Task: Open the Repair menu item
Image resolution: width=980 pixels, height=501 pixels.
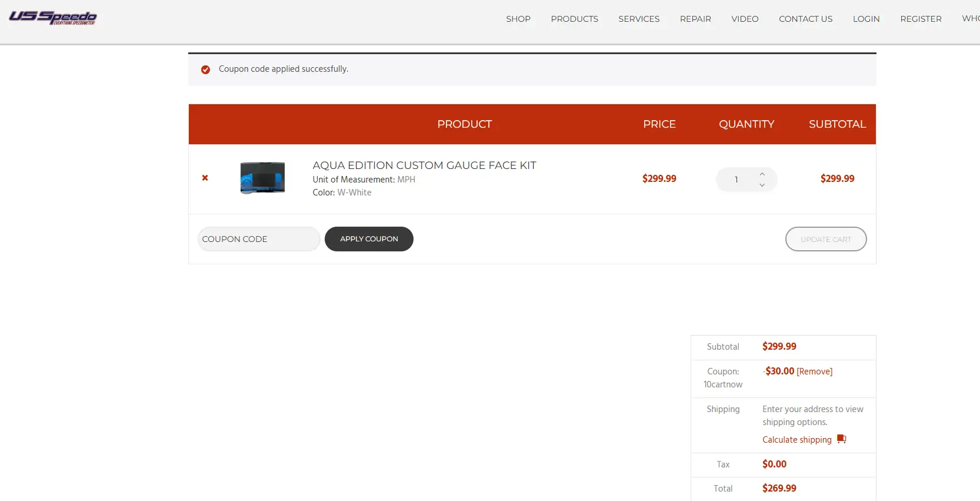Action: [695, 19]
